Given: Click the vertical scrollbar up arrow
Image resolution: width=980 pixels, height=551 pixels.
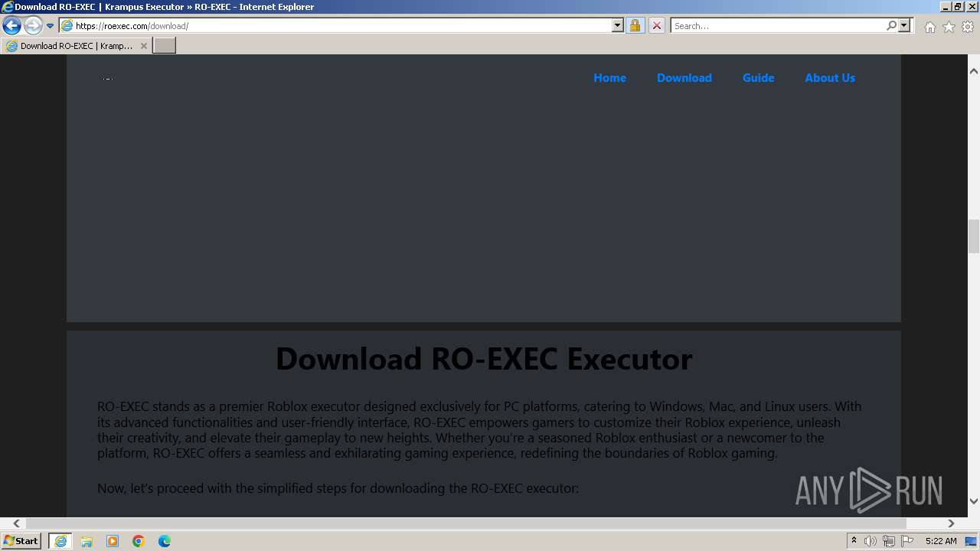Looking at the screenshot, I should point(974,71).
